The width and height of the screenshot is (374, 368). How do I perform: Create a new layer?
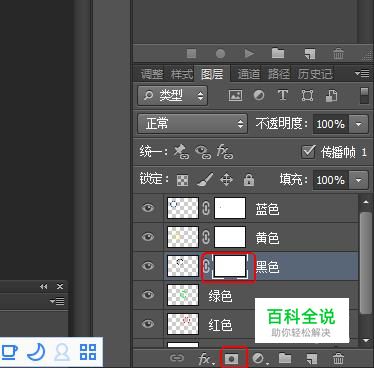click(x=312, y=359)
